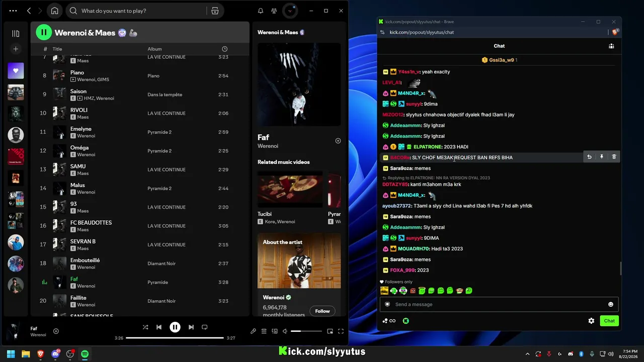The width and height of the screenshot is (644, 362).
Task: Open the 'Dans la tempête' album link
Action: point(165,95)
